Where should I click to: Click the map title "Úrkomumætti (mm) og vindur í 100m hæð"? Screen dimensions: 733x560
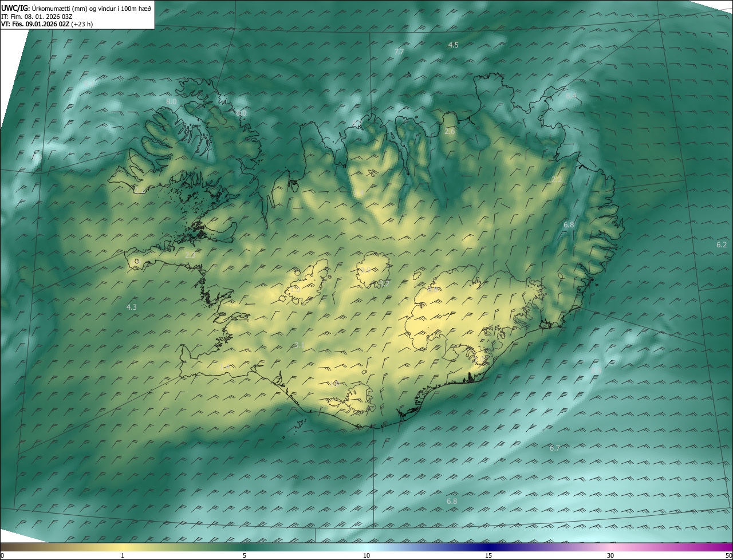[x=92, y=8]
